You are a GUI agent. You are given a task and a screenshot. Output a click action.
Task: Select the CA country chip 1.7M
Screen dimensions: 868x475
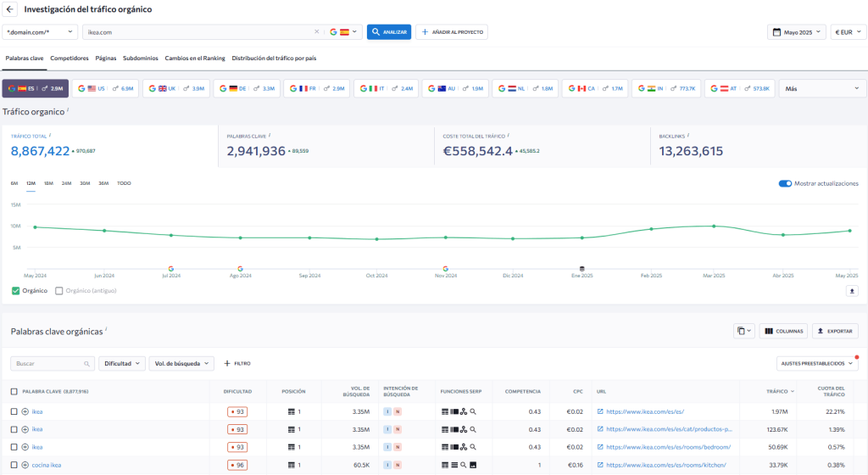coord(595,88)
